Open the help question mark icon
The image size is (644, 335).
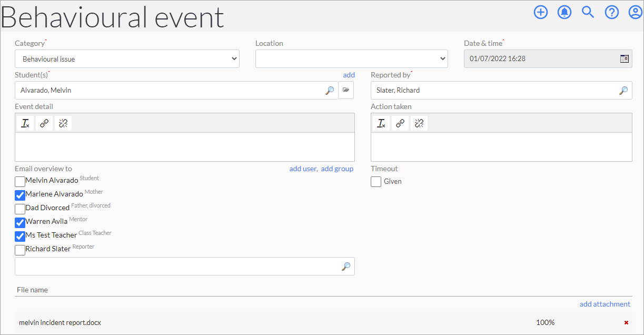612,12
